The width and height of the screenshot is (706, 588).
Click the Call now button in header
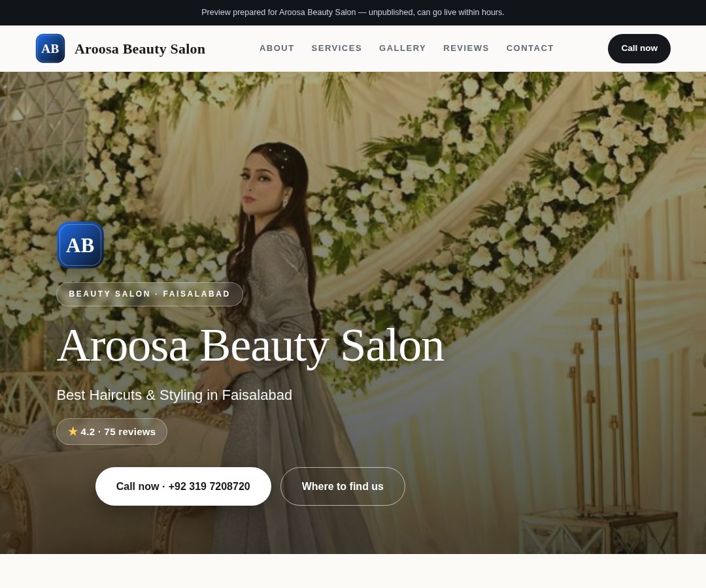pyautogui.click(x=639, y=48)
